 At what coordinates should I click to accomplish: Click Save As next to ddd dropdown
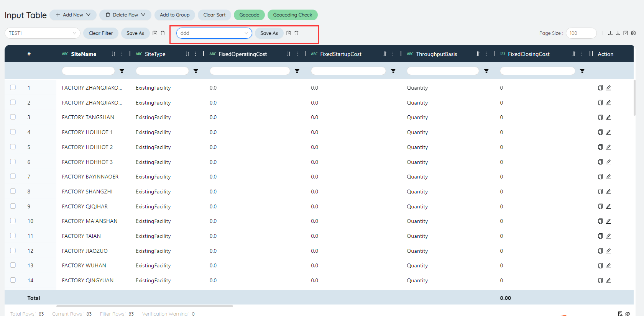tap(269, 33)
